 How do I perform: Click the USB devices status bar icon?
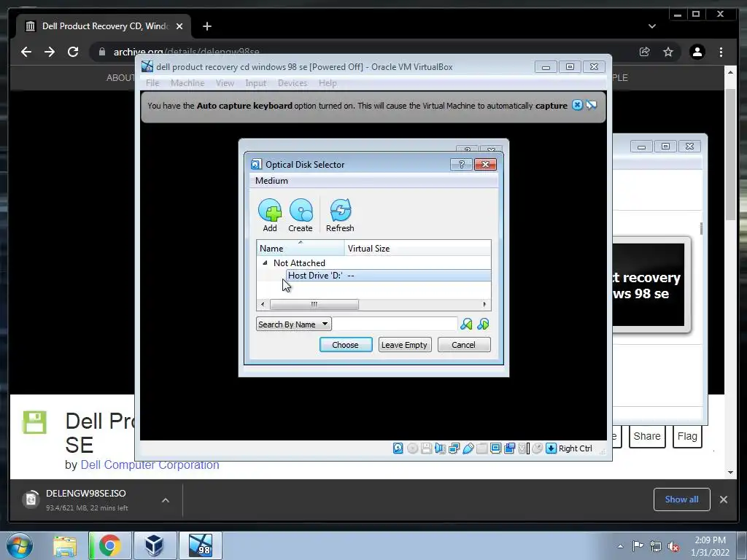(x=468, y=448)
